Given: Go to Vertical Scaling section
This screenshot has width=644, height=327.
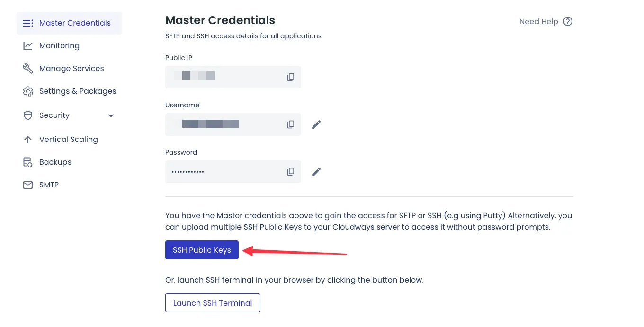Looking at the screenshot, I should point(68,140).
